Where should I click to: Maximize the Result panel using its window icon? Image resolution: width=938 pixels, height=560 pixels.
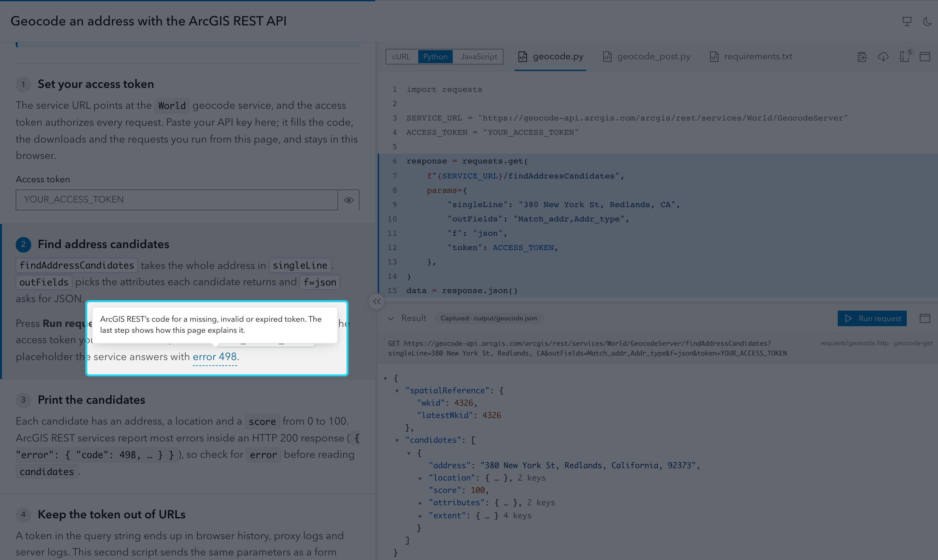(x=925, y=318)
